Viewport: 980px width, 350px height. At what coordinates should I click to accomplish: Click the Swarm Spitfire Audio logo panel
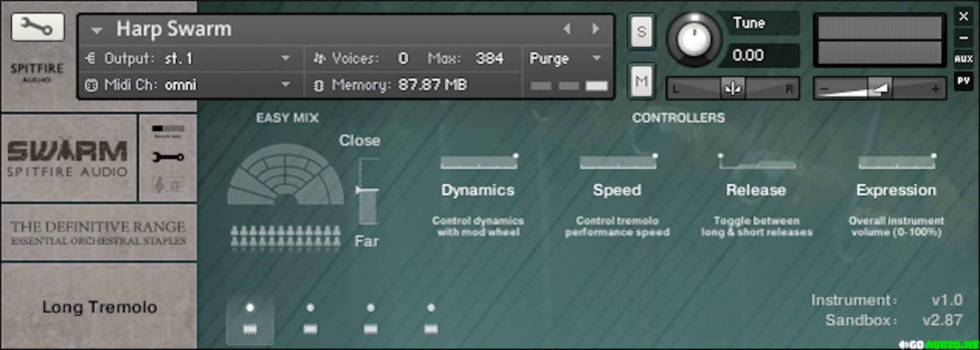[x=69, y=158]
